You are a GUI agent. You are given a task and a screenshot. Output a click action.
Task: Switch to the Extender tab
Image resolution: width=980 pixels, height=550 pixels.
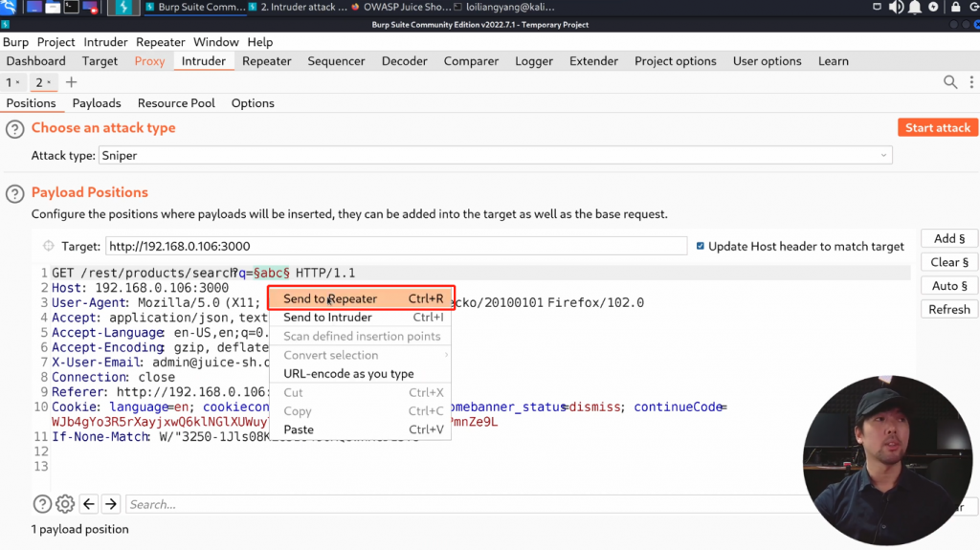coord(593,61)
